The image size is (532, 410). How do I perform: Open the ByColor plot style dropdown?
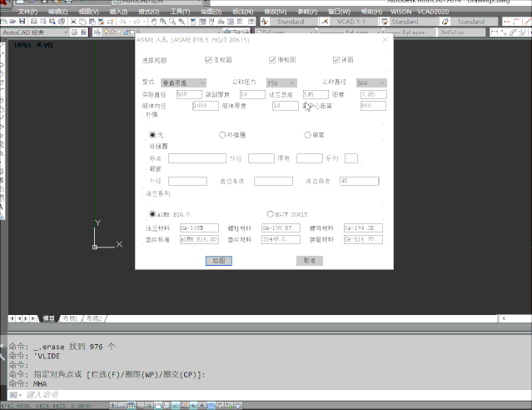462,32
